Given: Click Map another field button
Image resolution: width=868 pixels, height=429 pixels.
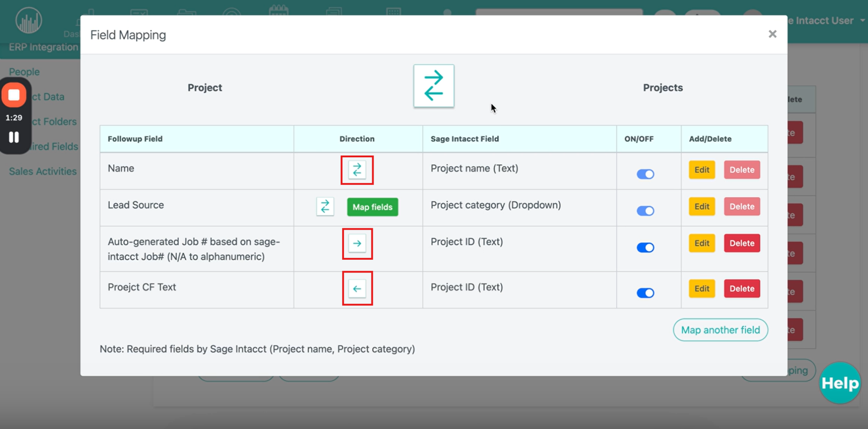Looking at the screenshot, I should [720, 330].
